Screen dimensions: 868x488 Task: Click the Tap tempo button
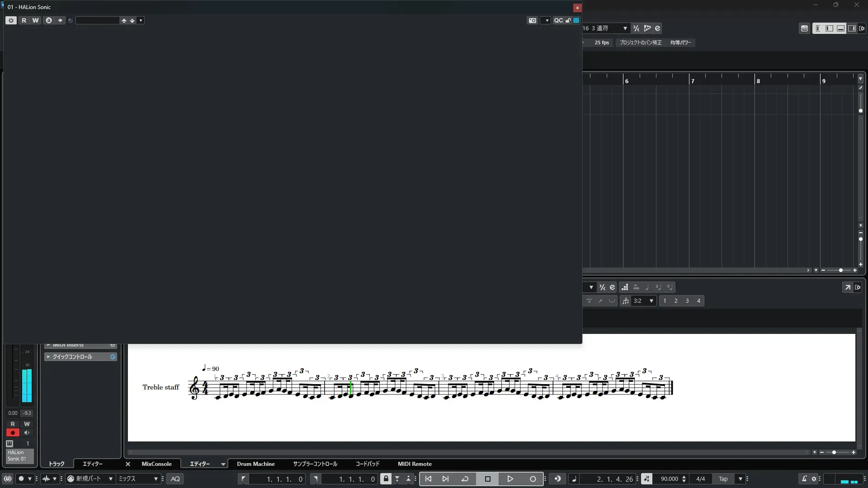pos(723,479)
